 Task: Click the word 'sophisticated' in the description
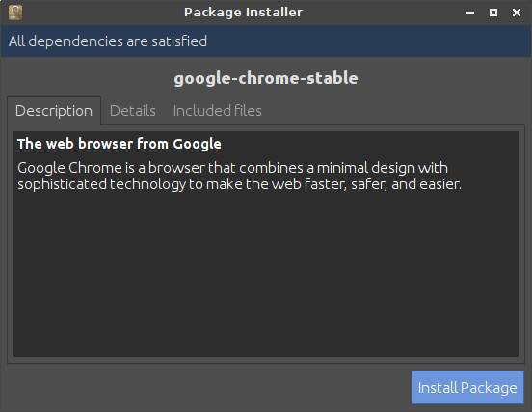coord(63,184)
